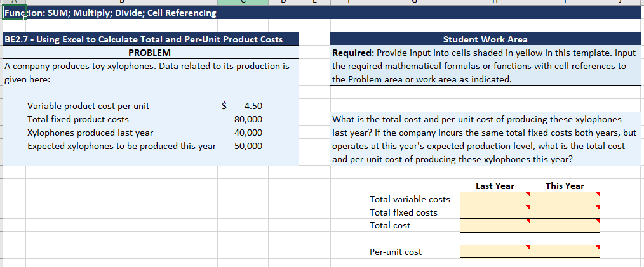
Task: Select Last Year total variable costs input cell
Action: pos(495,199)
